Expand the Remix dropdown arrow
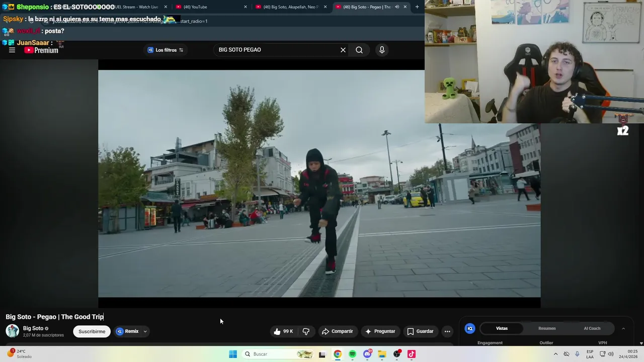The width and height of the screenshot is (644, 362). click(145, 331)
